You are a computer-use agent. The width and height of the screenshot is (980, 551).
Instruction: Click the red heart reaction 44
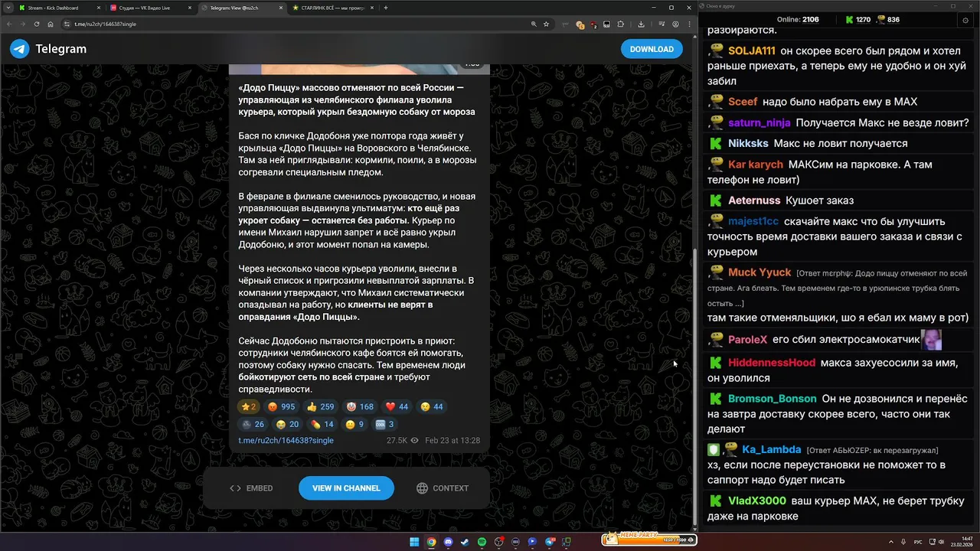coord(397,407)
